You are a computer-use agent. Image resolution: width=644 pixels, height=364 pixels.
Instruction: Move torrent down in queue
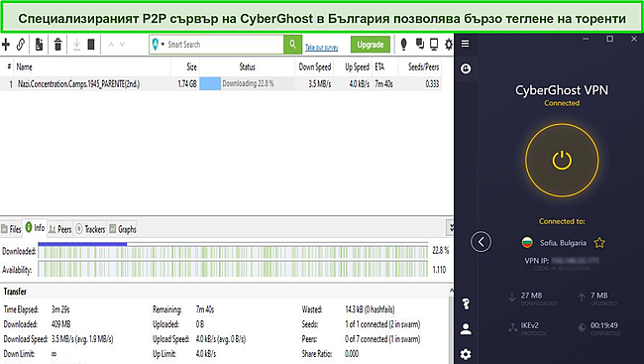(122, 45)
